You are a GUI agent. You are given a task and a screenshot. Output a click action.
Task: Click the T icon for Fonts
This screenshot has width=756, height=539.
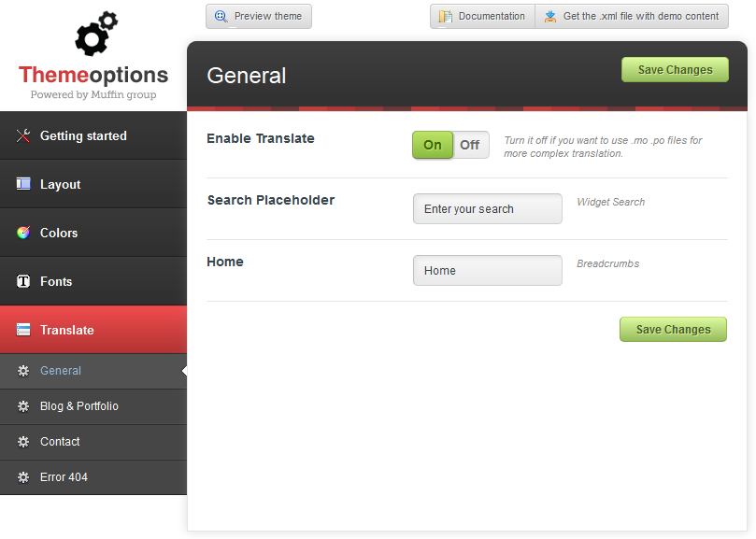tap(23, 281)
